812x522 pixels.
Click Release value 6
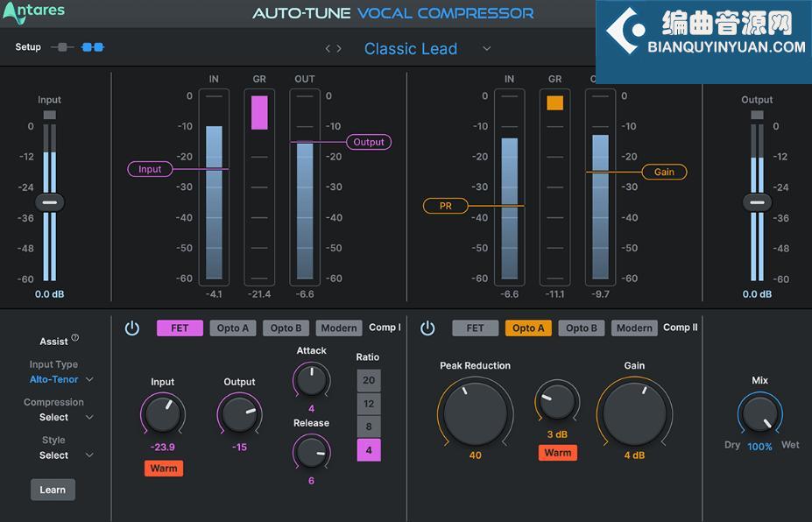[x=311, y=481]
